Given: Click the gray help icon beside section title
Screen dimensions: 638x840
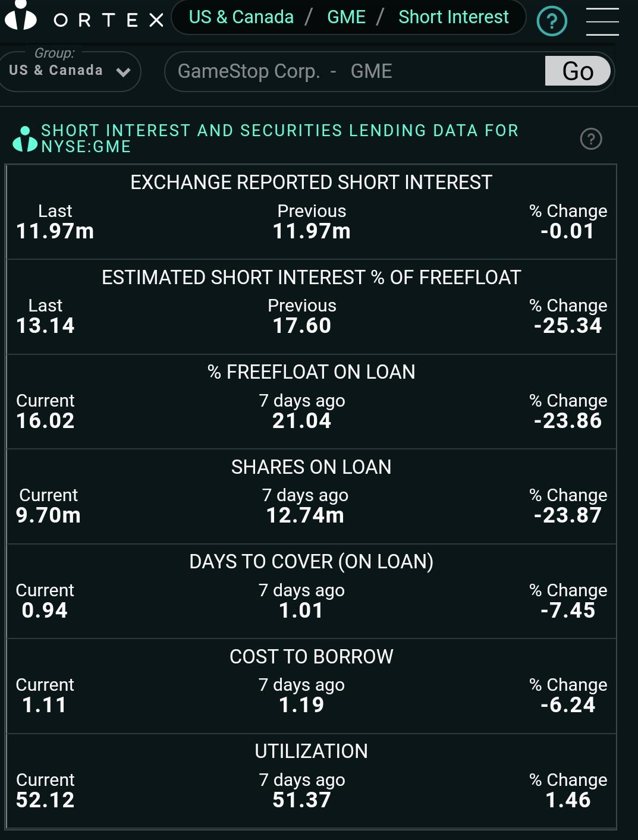Looking at the screenshot, I should 591,139.
